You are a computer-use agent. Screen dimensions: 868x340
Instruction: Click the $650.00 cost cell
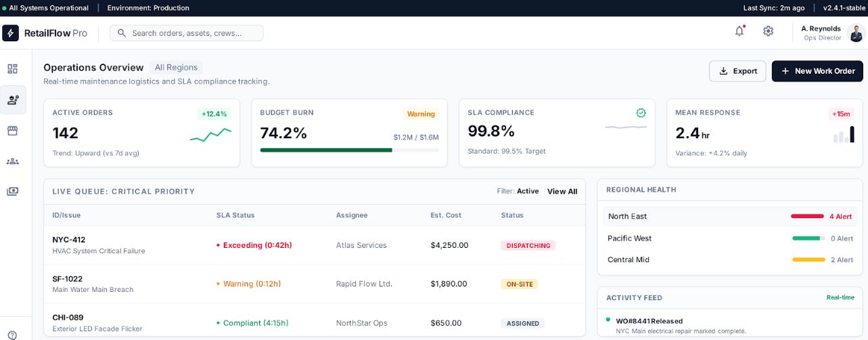[446, 323]
